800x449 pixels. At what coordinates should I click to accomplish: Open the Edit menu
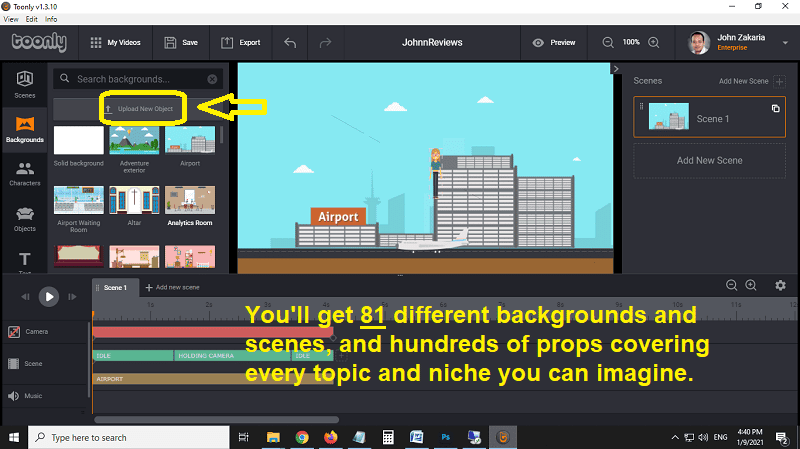(x=32, y=19)
